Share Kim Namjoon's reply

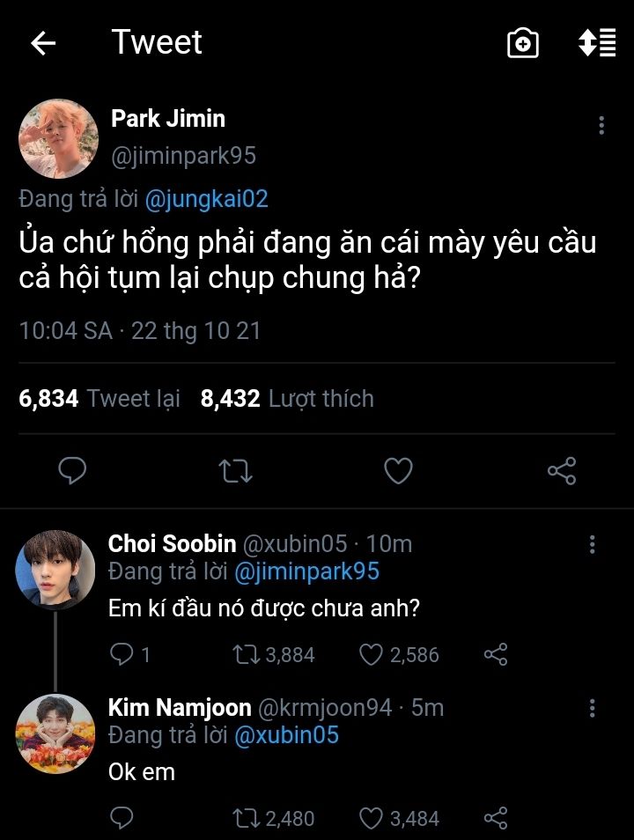pos(497,818)
